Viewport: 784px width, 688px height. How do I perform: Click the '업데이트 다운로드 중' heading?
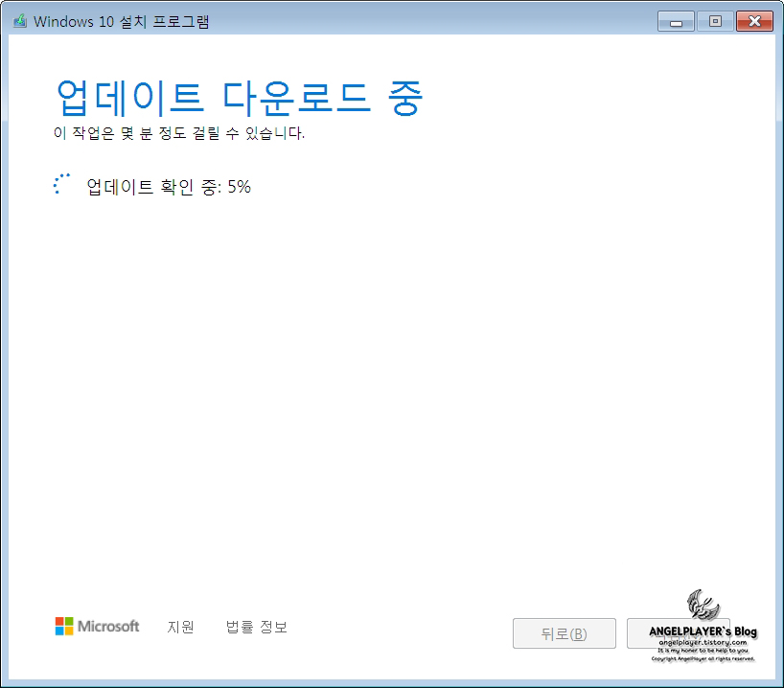pyautogui.click(x=239, y=98)
